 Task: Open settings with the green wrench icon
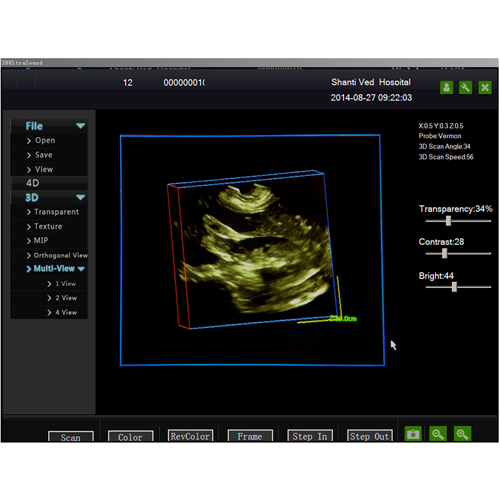pyautogui.click(x=465, y=88)
